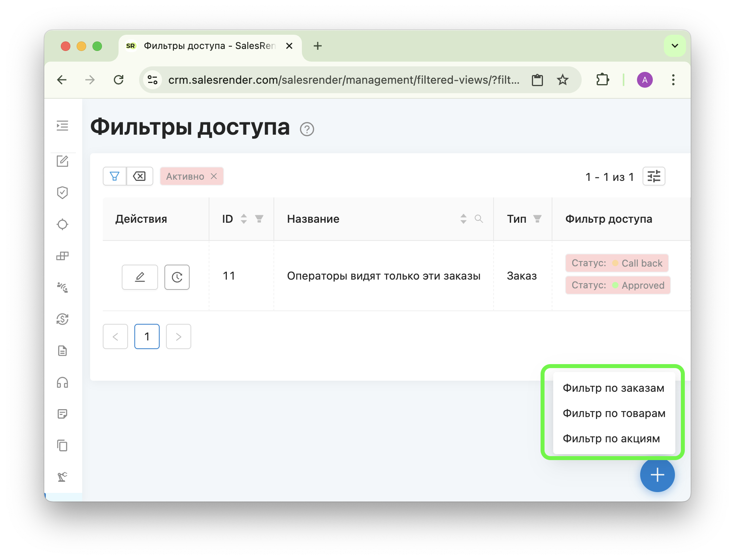Image resolution: width=735 pixels, height=560 pixels.
Task: Select the headphones icon in the sidebar
Action: click(x=62, y=382)
